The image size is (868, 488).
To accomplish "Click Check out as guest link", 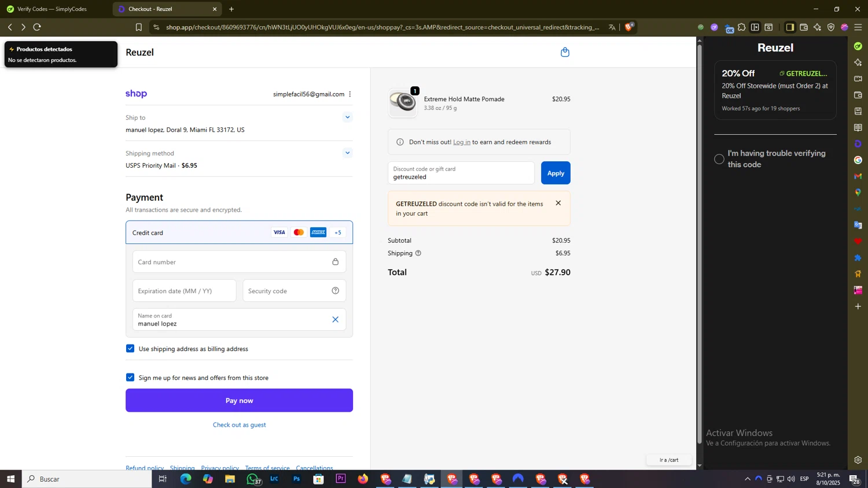I will [240, 425].
